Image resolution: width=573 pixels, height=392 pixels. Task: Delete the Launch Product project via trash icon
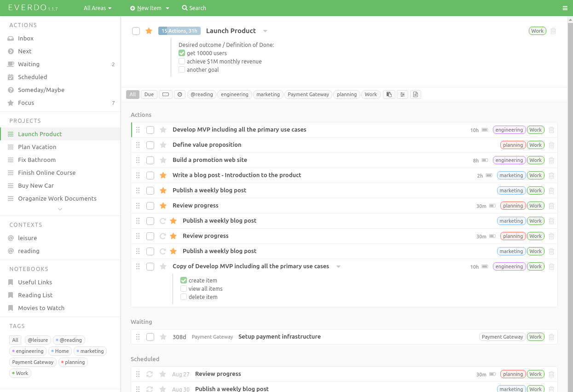click(553, 31)
